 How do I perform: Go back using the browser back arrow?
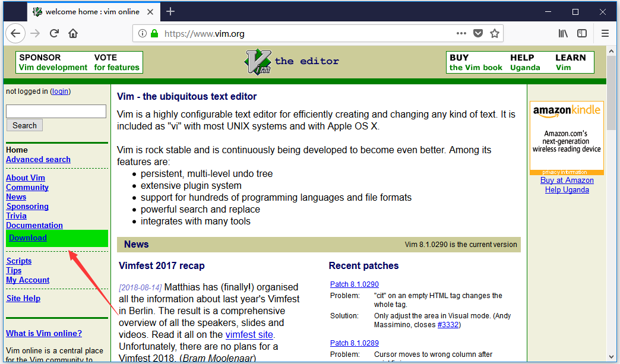point(15,34)
